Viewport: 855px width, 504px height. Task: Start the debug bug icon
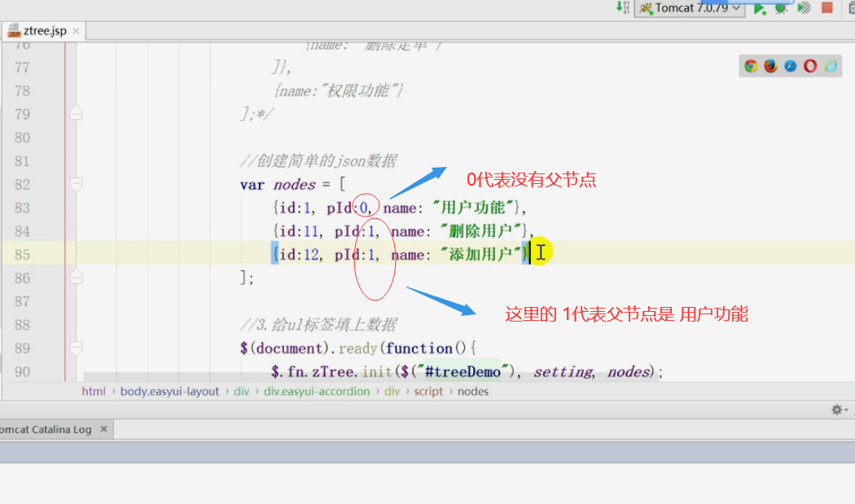pyautogui.click(x=782, y=8)
